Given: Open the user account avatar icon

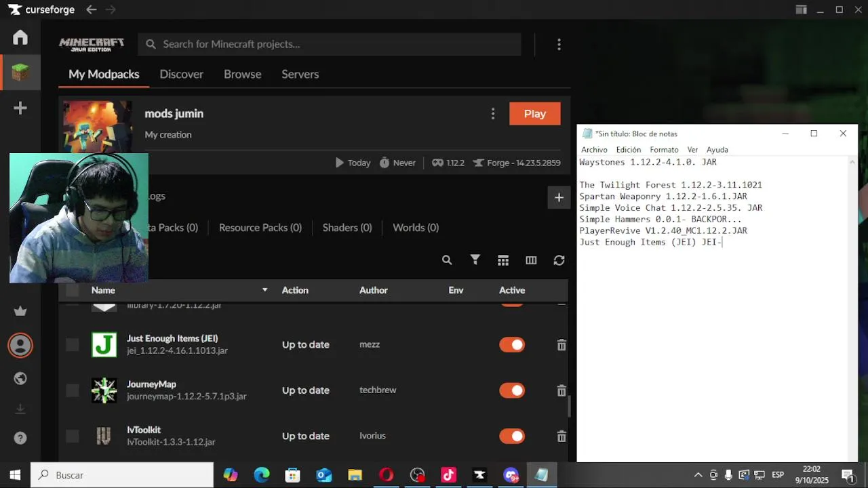Looking at the screenshot, I should tap(20, 346).
